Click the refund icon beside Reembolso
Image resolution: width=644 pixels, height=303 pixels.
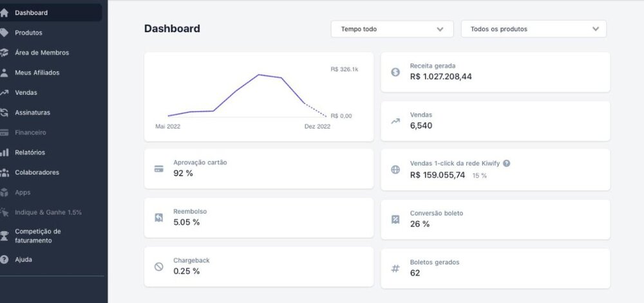pyautogui.click(x=158, y=217)
